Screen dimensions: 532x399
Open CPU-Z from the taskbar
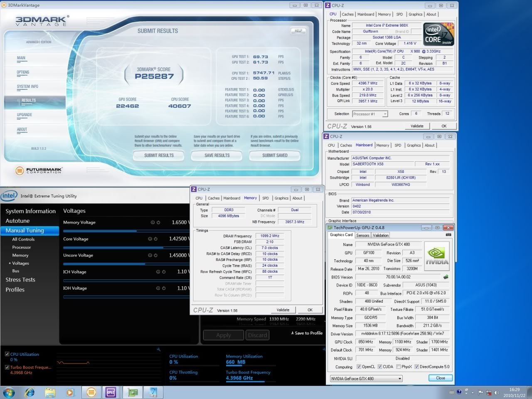click(x=111, y=392)
